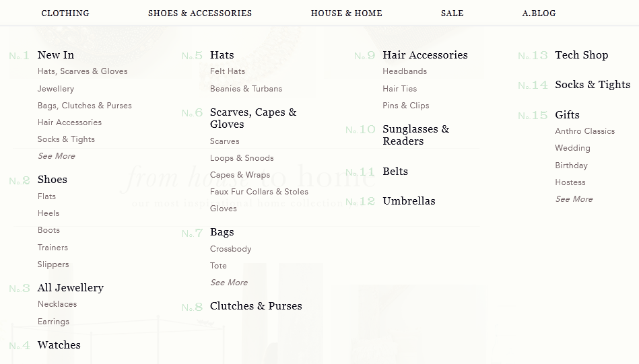
Task: Open the Clutches & Purses heading
Action: click(256, 306)
